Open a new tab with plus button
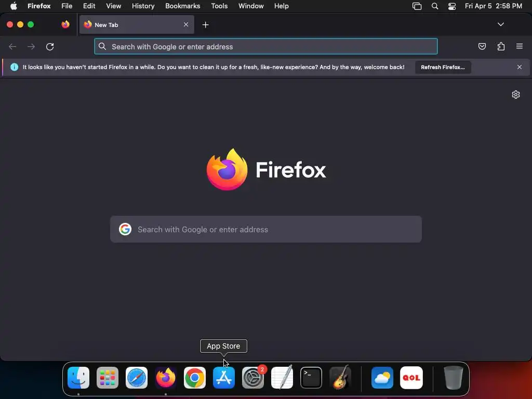 (x=205, y=25)
